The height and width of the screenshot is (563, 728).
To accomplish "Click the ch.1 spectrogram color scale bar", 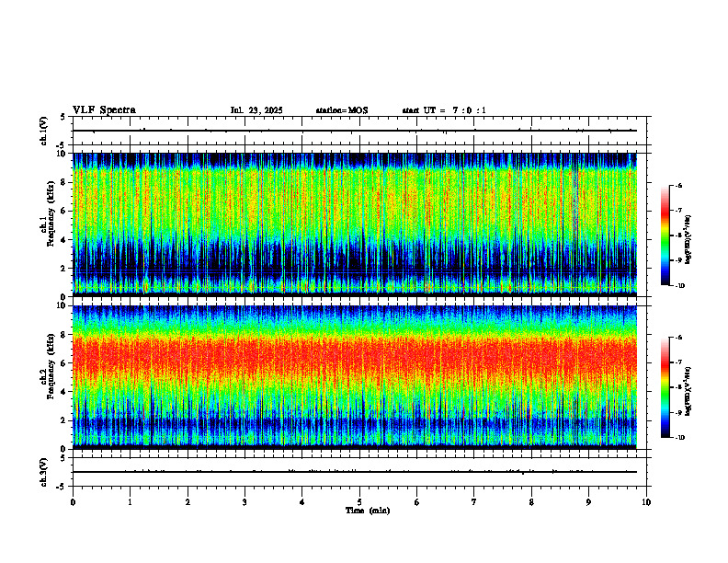I will tap(665, 236).
